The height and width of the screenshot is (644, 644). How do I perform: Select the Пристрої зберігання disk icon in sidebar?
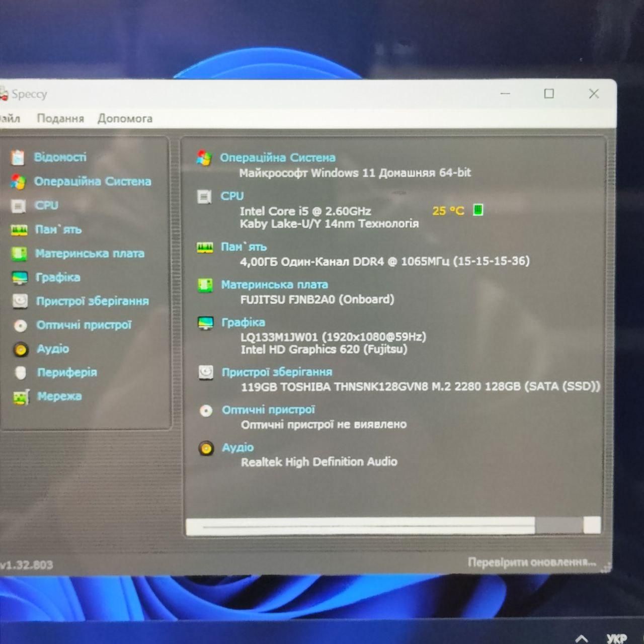click(x=20, y=301)
